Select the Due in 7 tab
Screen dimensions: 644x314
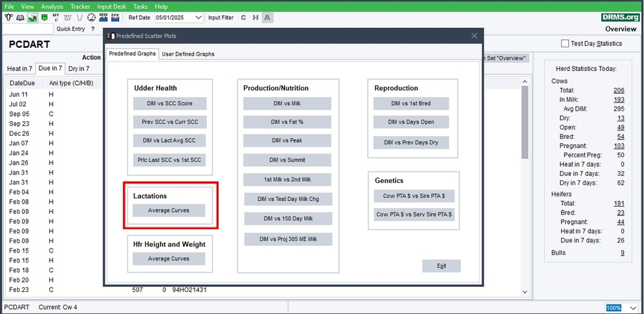[x=50, y=68]
